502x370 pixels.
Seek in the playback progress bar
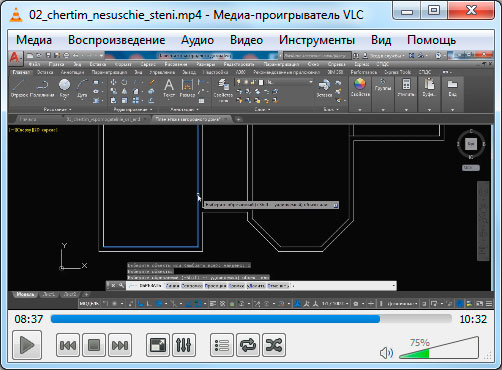click(x=251, y=319)
